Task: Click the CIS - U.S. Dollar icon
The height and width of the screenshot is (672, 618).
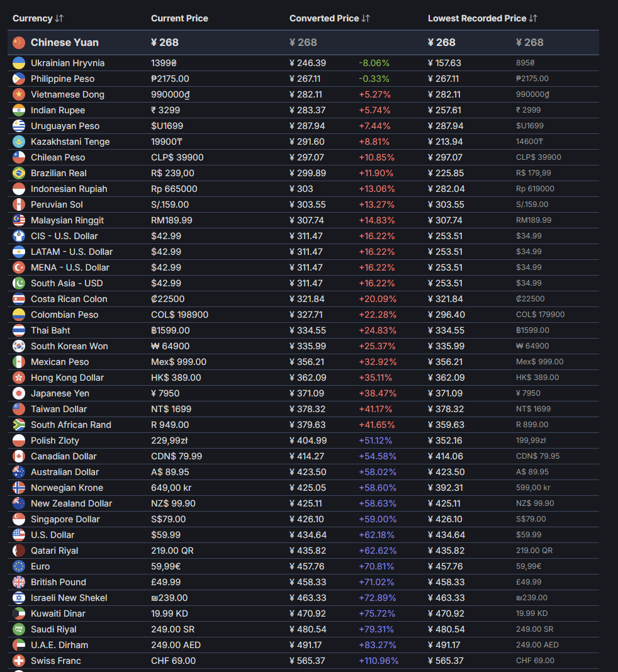Action: (x=19, y=236)
